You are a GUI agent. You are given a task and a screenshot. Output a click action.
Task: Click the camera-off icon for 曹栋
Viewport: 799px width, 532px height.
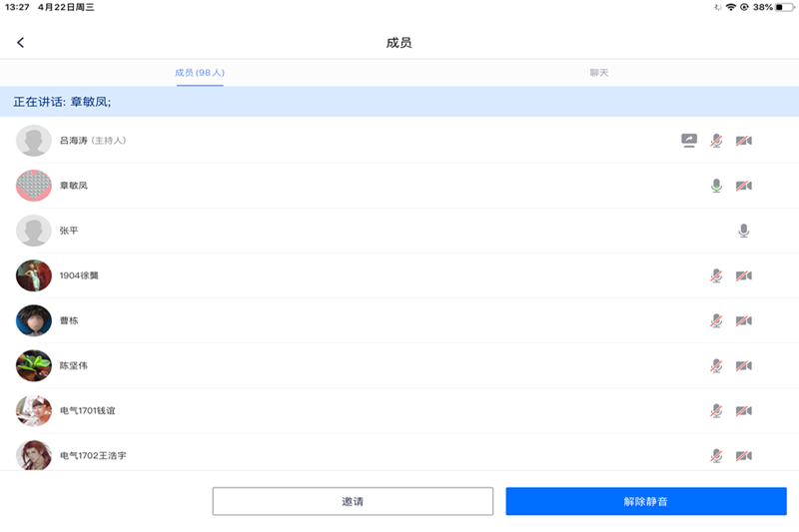(744, 320)
